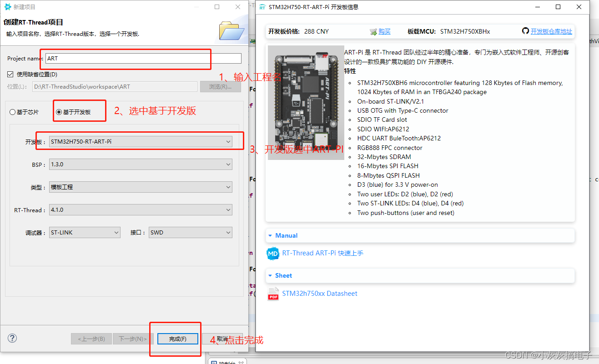
Task: Click the text SDIO WIFI:AP6212
Action: (x=383, y=129)
